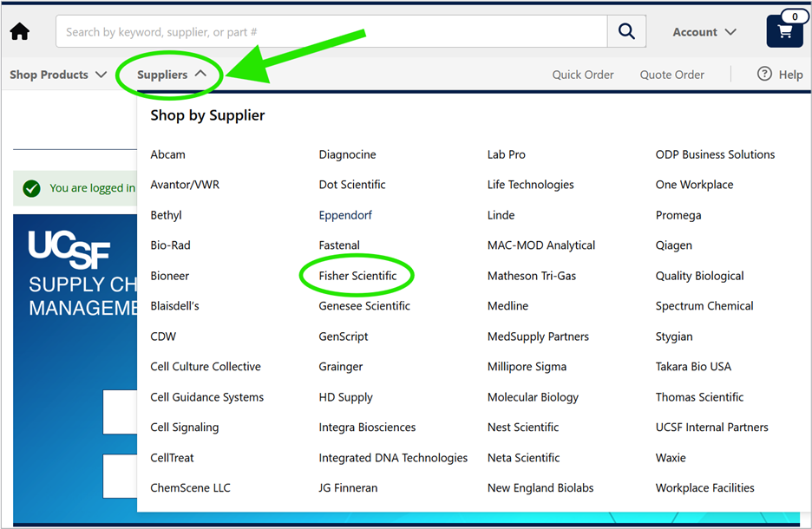The image size is (812, 529).
Task: Select supplier Abcam
Action: click(x=167, y=154)
